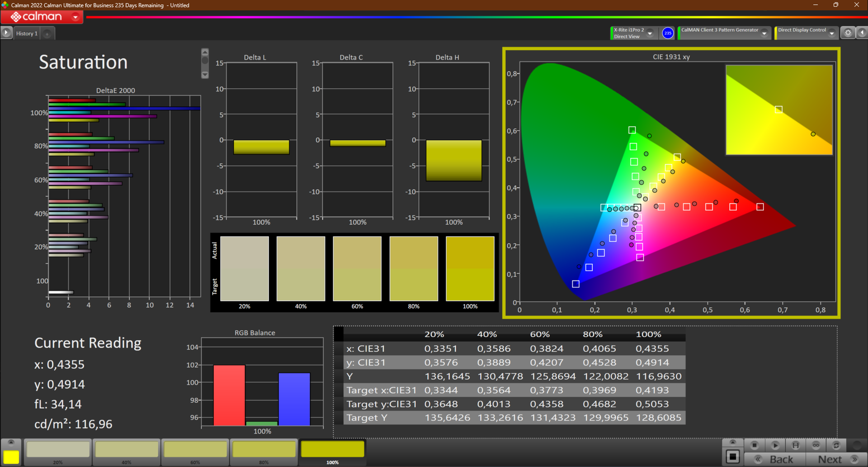Select the 100% saturation swatch at bottom

coord(333,452)
